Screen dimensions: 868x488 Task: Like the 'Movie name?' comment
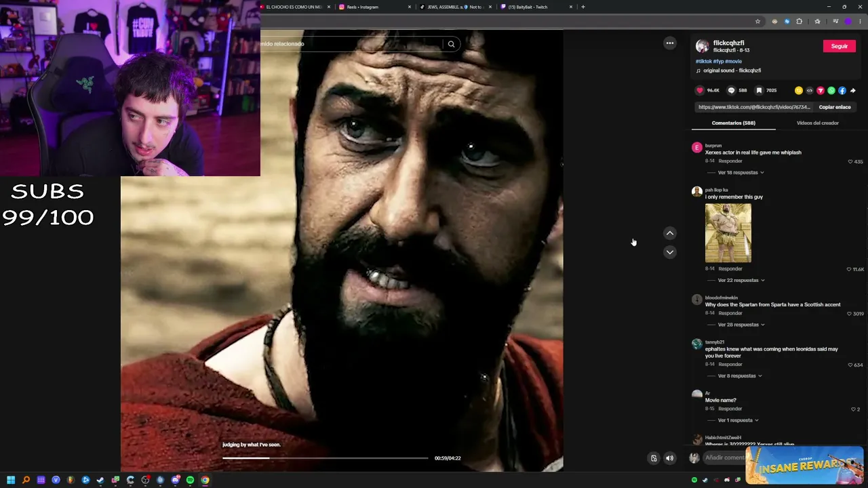click(853, 409)
